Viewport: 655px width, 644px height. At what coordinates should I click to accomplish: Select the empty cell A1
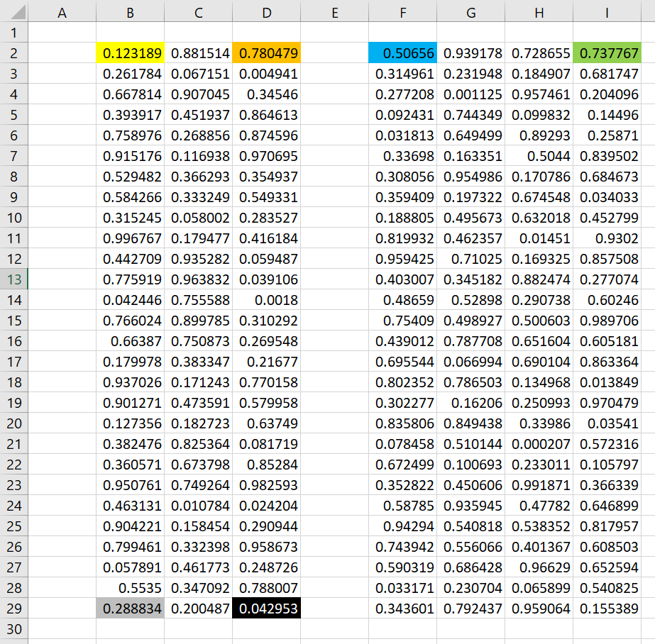coord(62,33)
